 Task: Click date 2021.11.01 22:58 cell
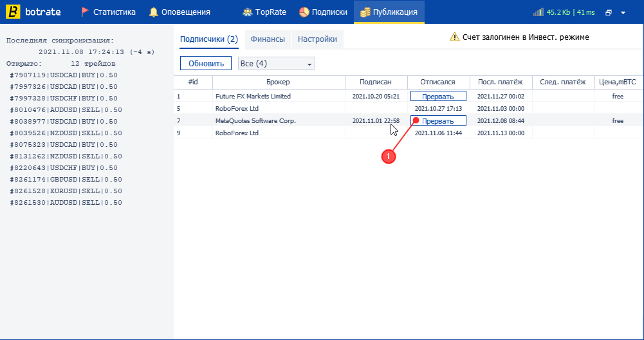(x=376, y=121)
